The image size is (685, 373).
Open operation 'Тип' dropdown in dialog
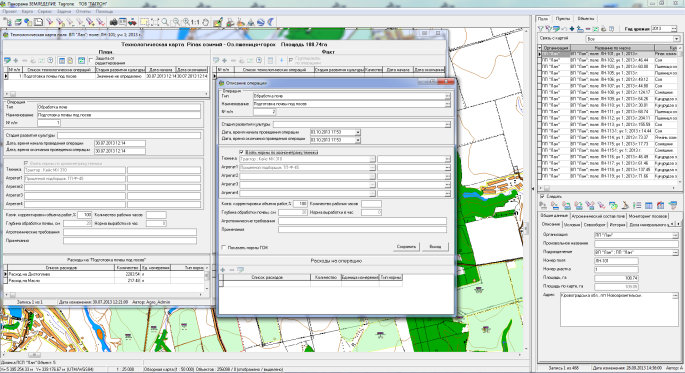(447, 96)
